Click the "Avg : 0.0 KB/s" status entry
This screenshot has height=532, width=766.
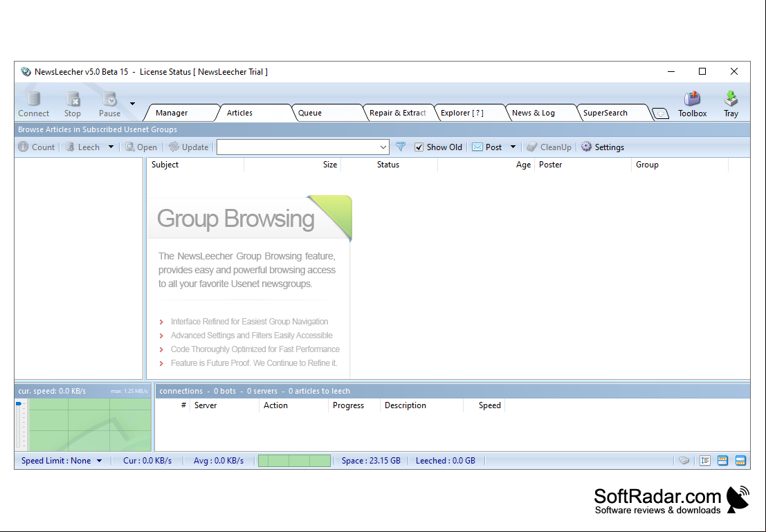[x=219, y=461]
